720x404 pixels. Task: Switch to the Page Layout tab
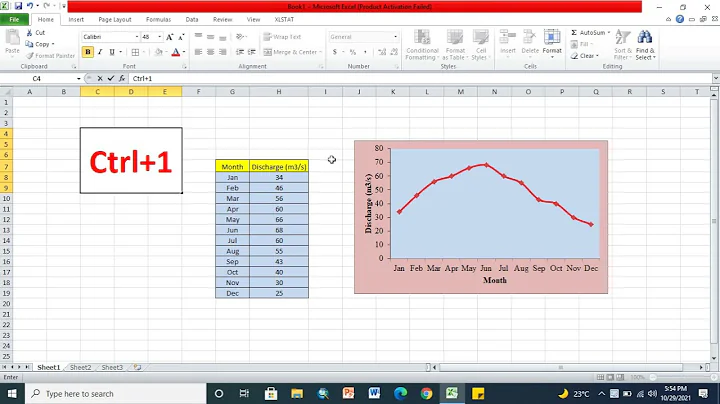[115, 19]
